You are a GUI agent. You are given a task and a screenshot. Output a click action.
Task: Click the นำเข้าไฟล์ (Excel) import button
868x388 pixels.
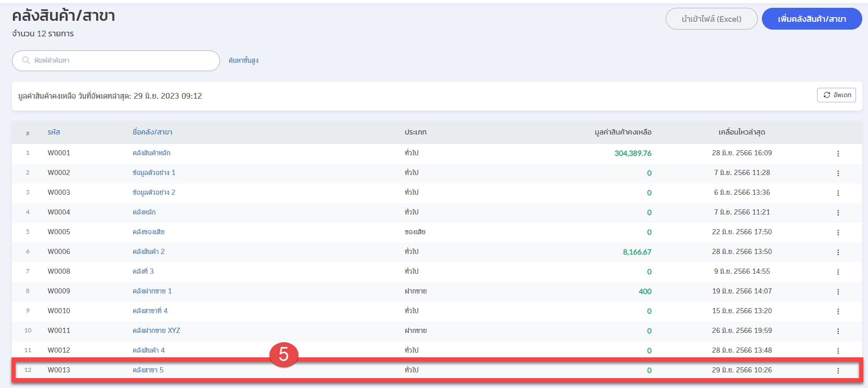tap(711, 19)
